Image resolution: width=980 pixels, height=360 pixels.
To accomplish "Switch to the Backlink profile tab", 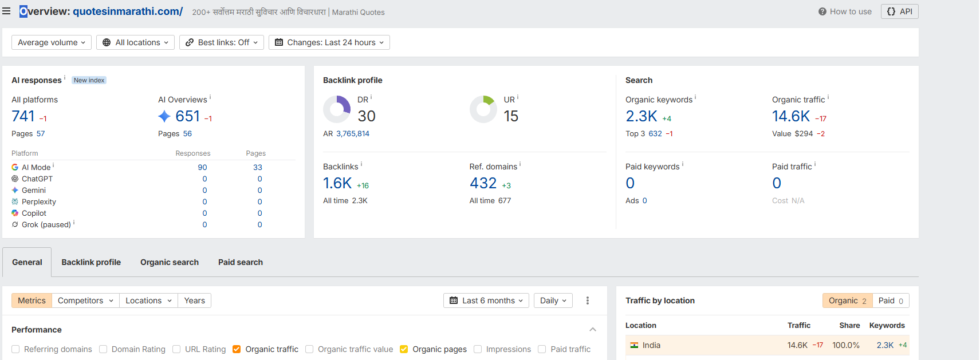I will [x=91, y=262].
